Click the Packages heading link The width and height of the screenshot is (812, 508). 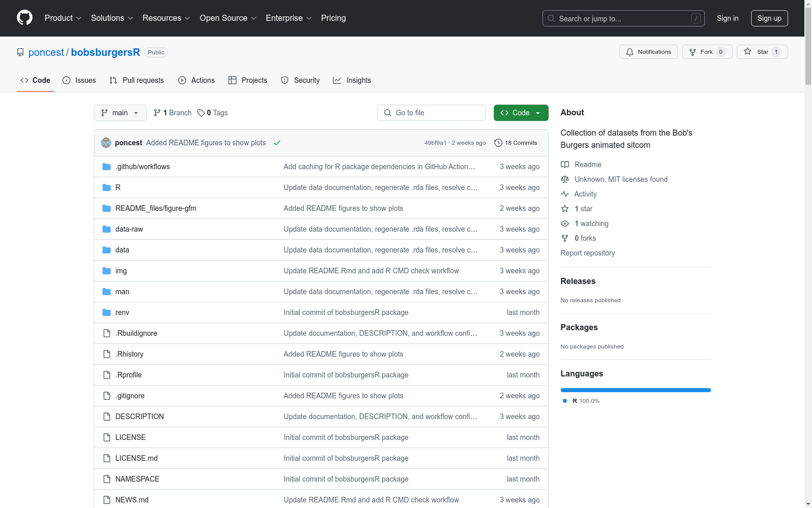[x=579, y=327]
